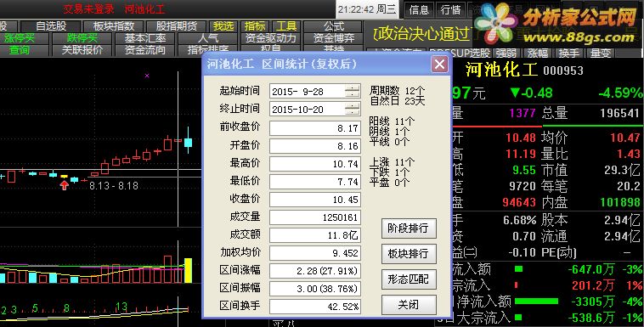The image size is (644, 327).
Task: Click the 最低价 field showing 7.74
Action: 315,181
